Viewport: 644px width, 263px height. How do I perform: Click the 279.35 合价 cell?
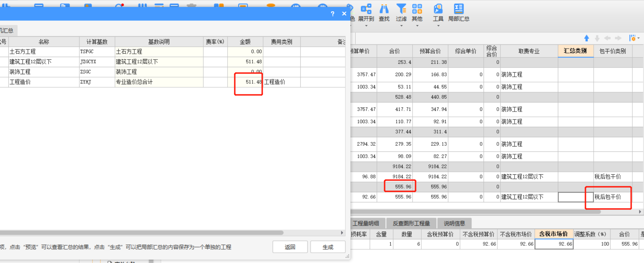pyautogui.click(x=395, y=144)
